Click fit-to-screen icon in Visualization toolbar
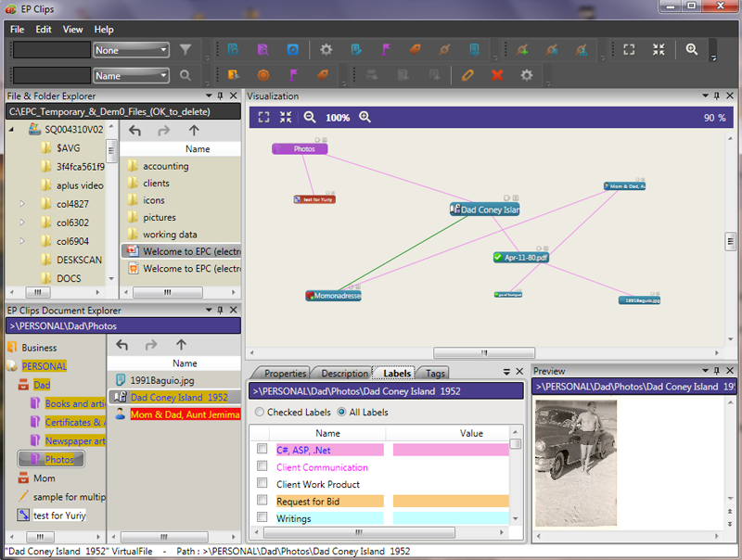742x560 pixels. click(263, 118)
